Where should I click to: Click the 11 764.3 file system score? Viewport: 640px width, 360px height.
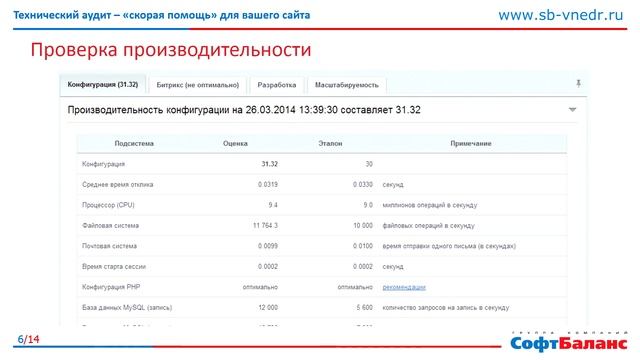pos(265,226)
